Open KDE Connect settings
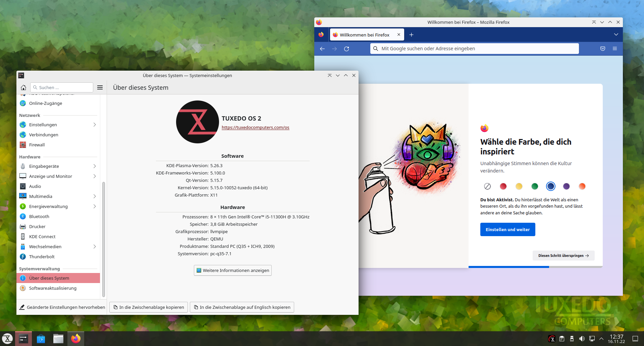The height and width of the screenshot is (346, 644). 58,236
